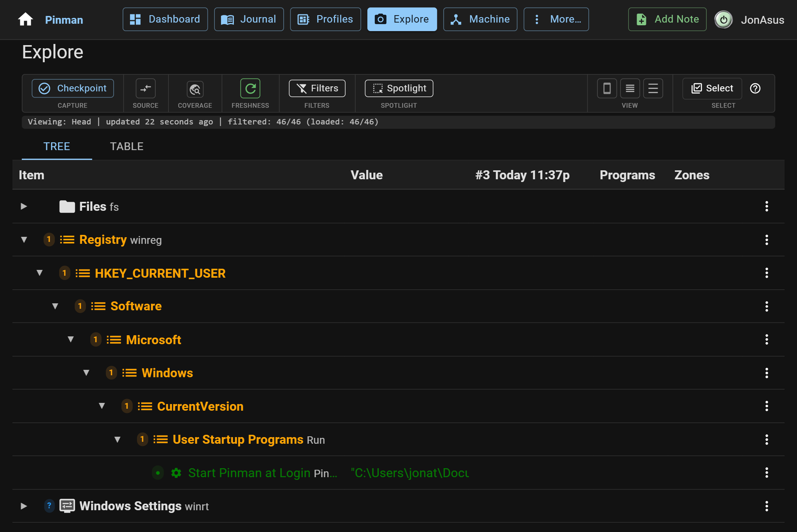Click the Files folder icon

pyautogui.click(x=67, y=206)
